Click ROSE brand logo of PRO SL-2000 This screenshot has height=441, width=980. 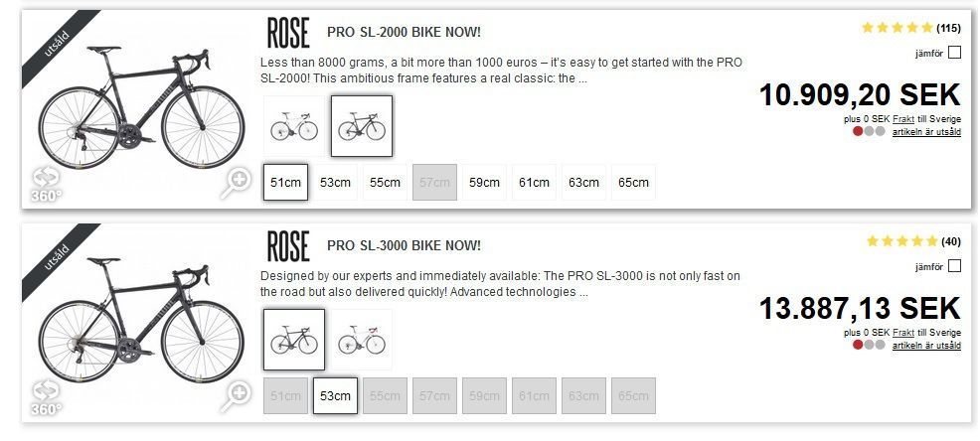click(288, 33)
